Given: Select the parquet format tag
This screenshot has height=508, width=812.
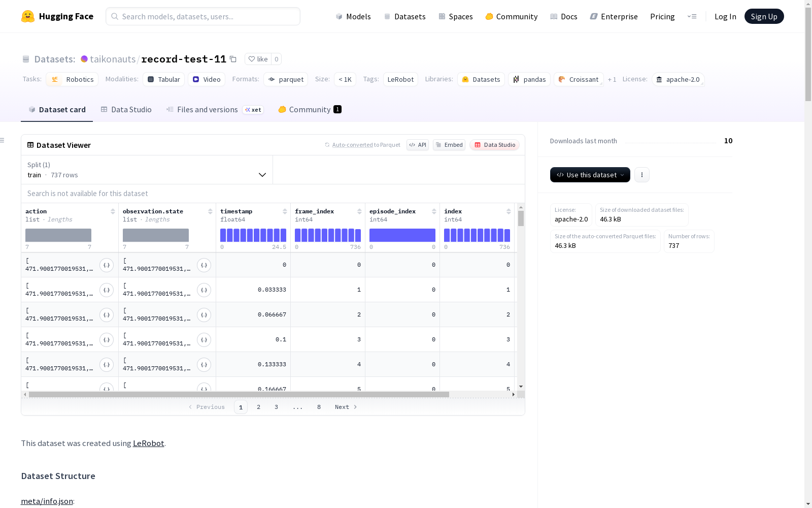Looking at the screenshot, I should point(286,79).
